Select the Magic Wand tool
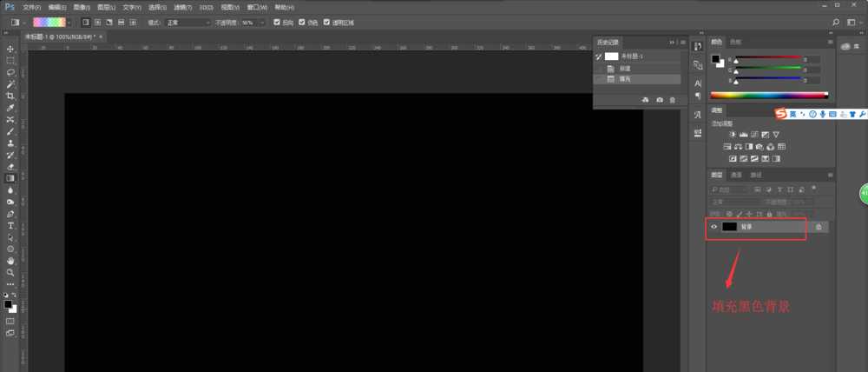 (x=10, y=84)
